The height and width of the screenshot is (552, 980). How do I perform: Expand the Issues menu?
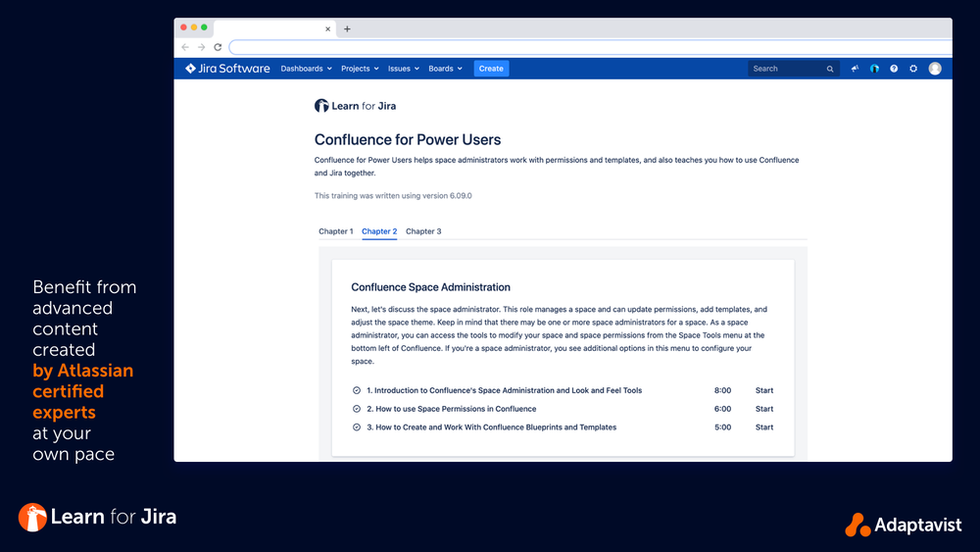pos(403,69)
